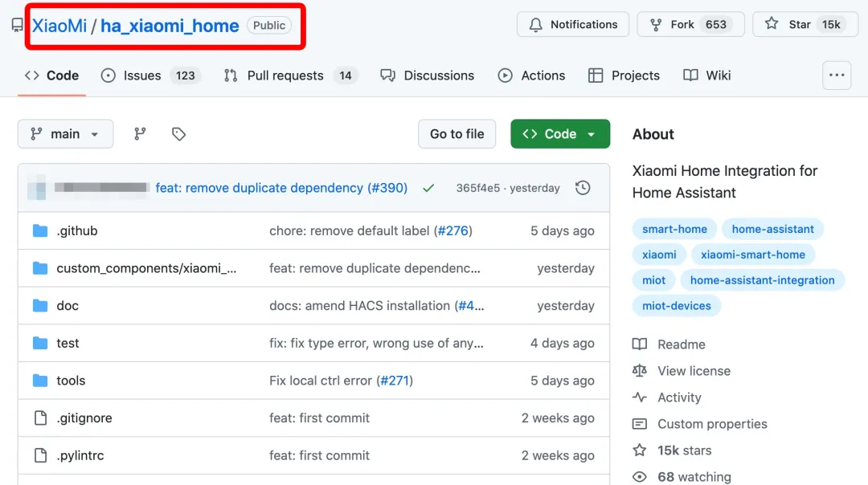
Task: Open the tools folder
Action: [x=71, y=381]
